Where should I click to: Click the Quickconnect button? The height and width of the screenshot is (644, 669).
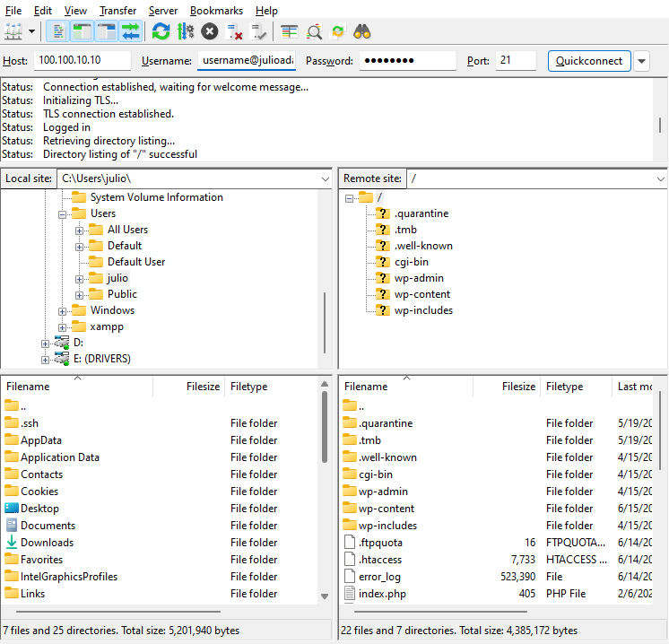[589, 61]
